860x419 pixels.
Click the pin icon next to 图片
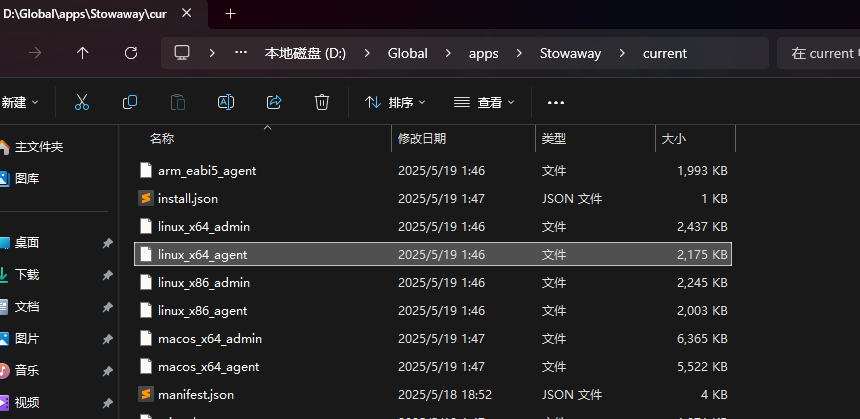point(108,339)
